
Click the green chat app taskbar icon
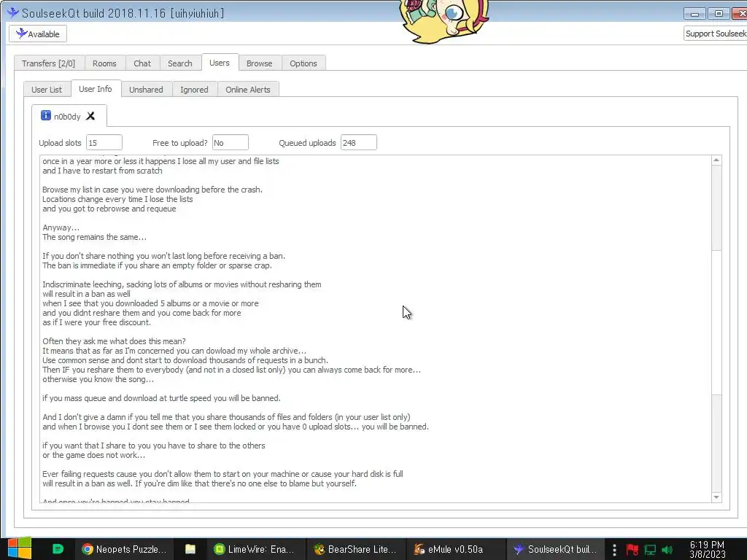(x=58, y=549)
